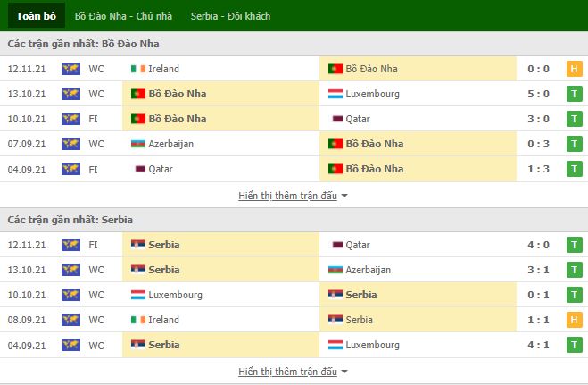588x385 pixels.
Task: Click the green T badge for Serbia vs Azerbaijan 3:1
Action: pyautogui.click(x=574, y=270)
